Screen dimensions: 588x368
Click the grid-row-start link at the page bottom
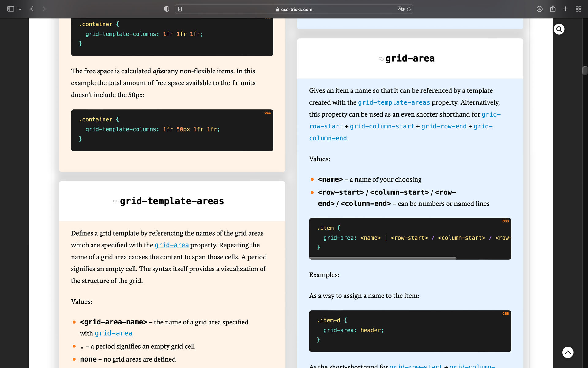(416, 366)
